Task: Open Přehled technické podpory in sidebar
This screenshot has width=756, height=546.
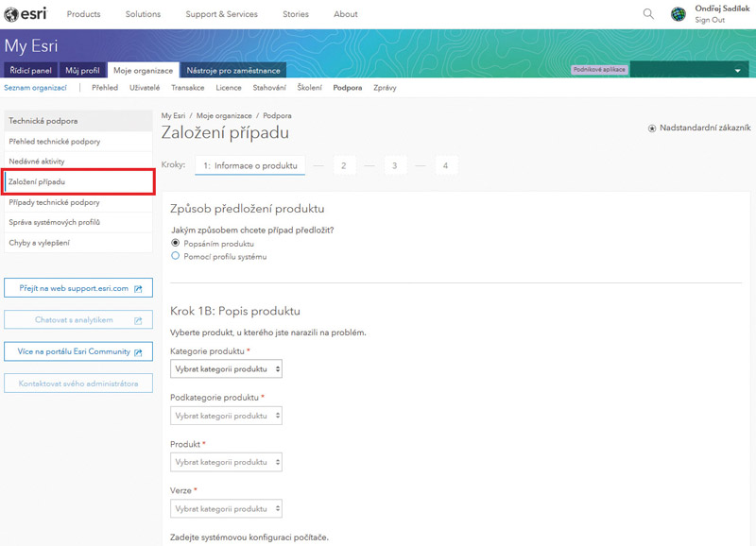Action: pyautogui.click(x=78, y=142)
